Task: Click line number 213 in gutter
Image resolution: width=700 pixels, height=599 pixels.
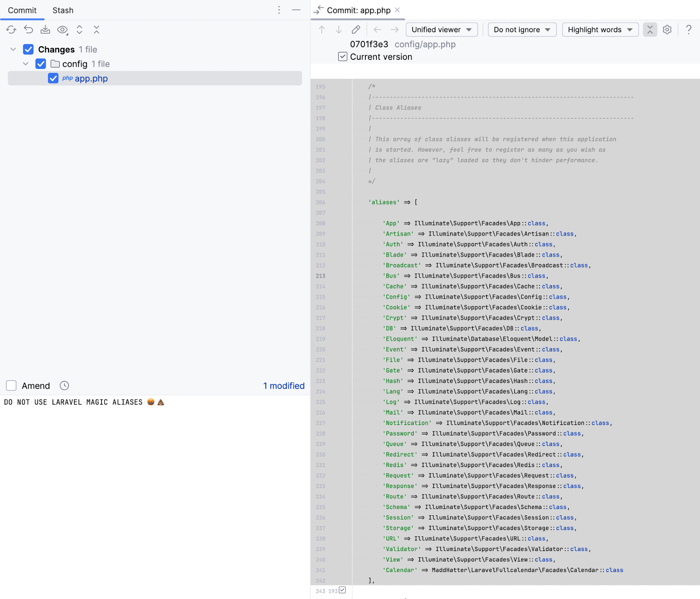Action: tap(320, 276)
